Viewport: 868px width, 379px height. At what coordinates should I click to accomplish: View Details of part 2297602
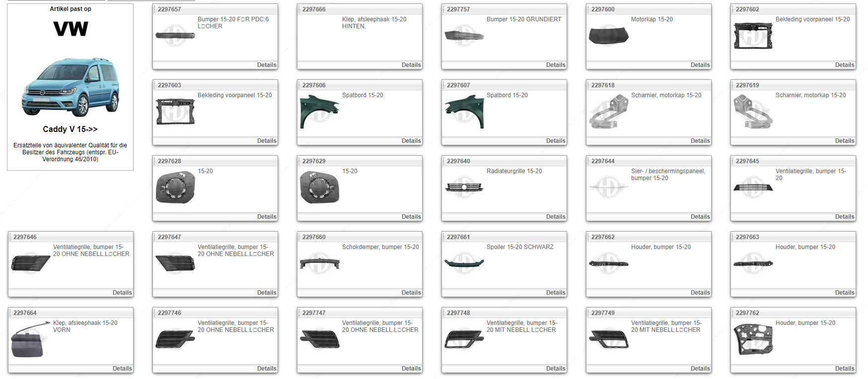[x=844, y=65]
